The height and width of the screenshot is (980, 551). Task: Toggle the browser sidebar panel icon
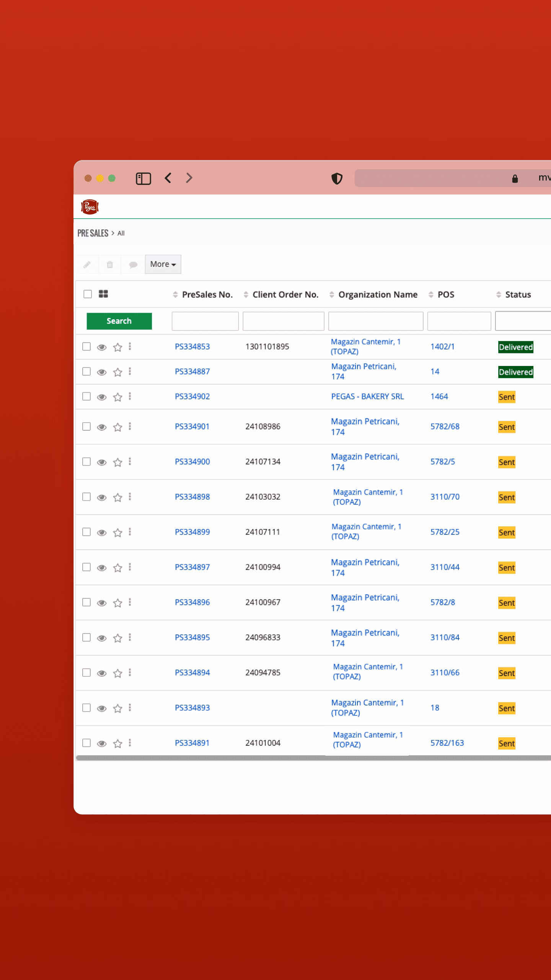(143, 178)
